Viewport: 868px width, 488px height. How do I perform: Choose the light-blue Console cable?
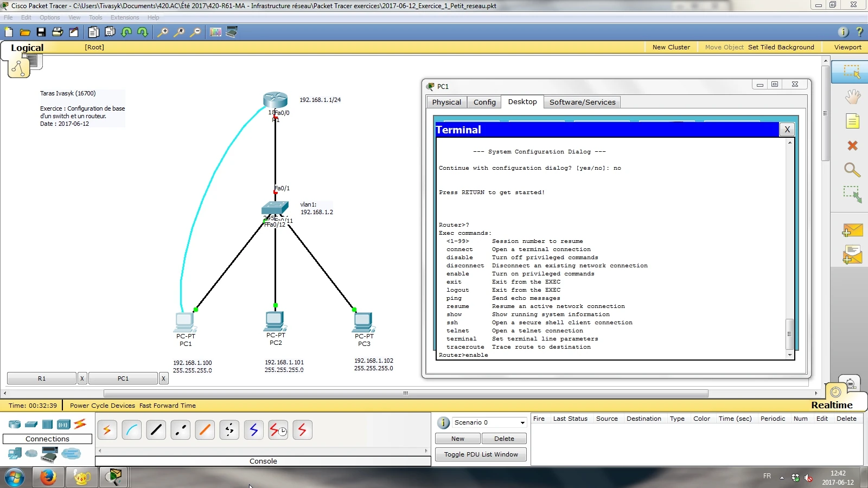[132, 430]
